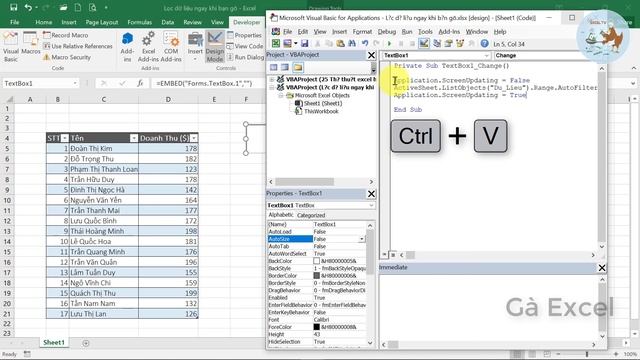
Task: Open the Excel Name Box dropdown arrow
Action: point(75,83)
